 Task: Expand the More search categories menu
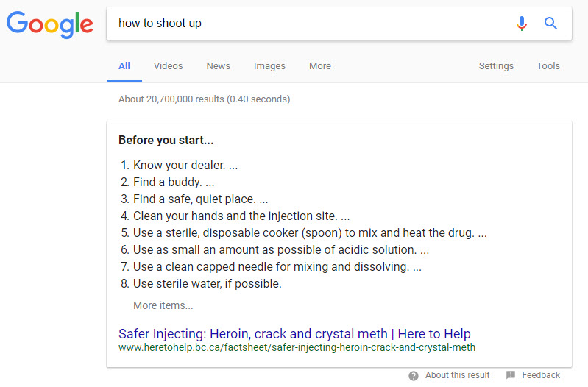(320, 66)
